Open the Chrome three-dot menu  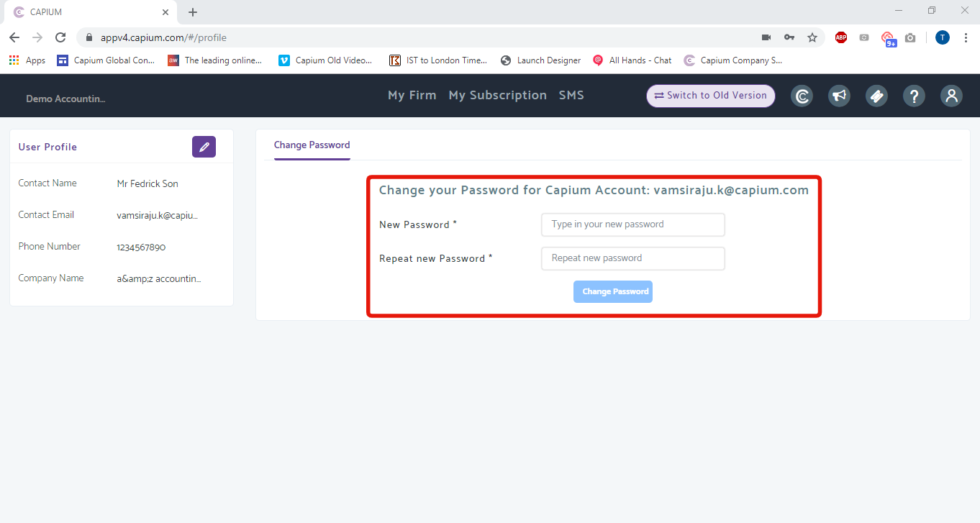point(966,37)
